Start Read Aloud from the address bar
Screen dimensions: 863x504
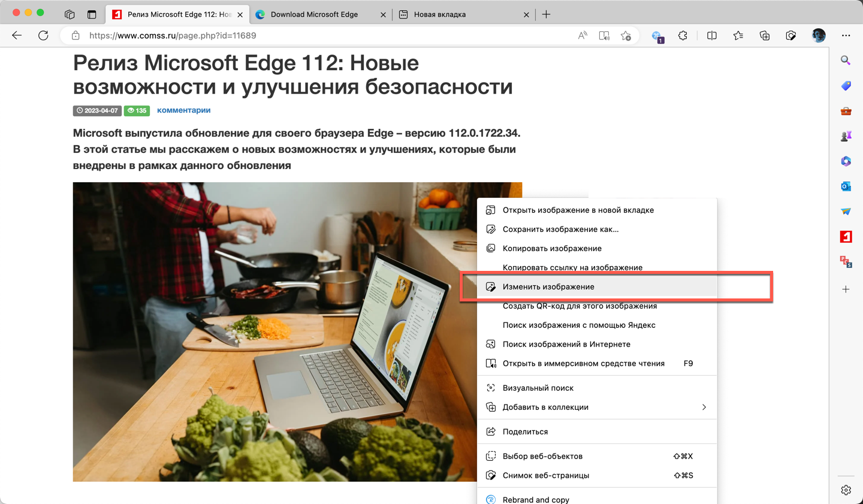point(583,35)
